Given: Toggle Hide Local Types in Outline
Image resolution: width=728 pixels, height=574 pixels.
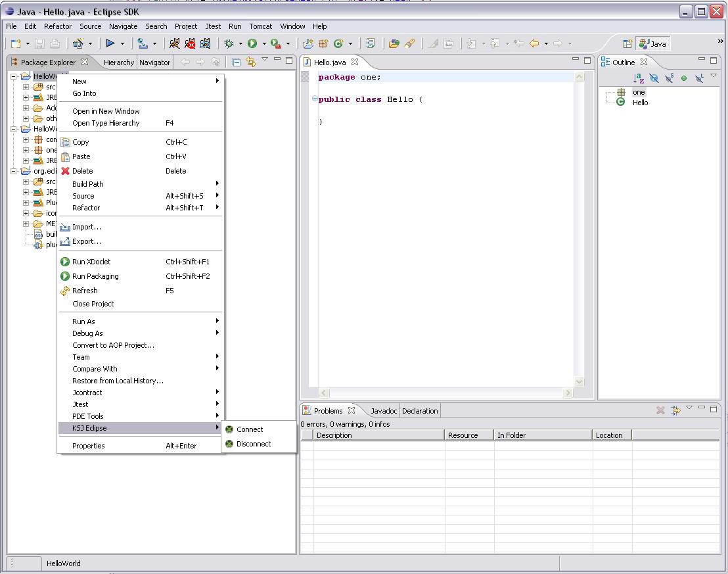Looking at the screenshot, I should coord(699,78).
